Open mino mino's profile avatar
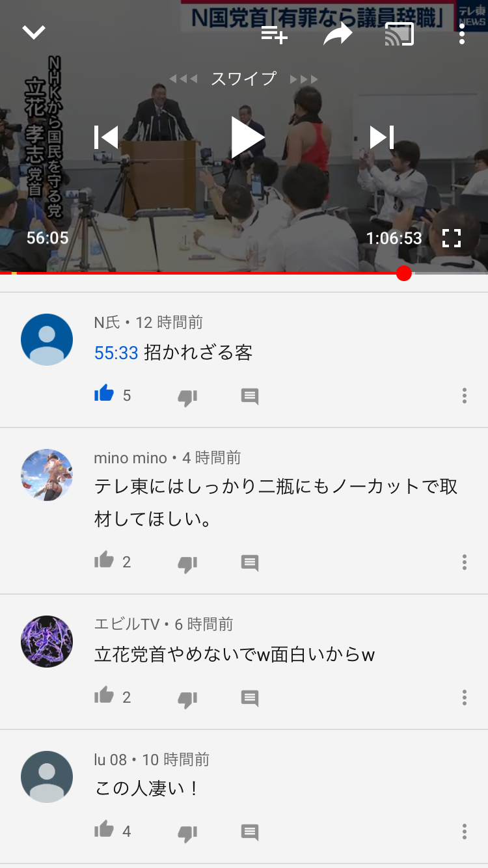The height and width of the screenshot is (868, 488). click(47, 475)
